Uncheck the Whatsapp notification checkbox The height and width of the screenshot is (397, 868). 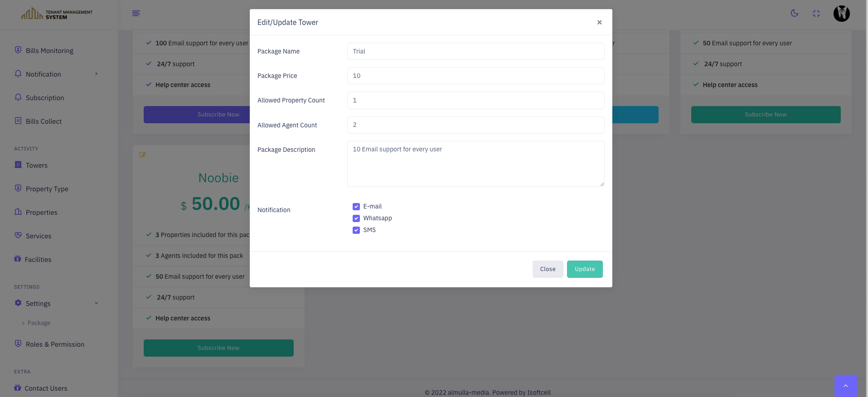356,218
